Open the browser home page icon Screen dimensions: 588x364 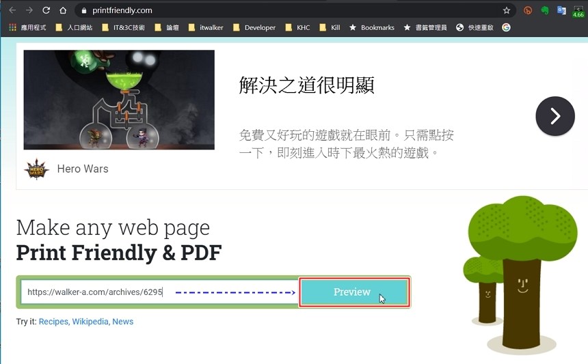click(63, 10)
